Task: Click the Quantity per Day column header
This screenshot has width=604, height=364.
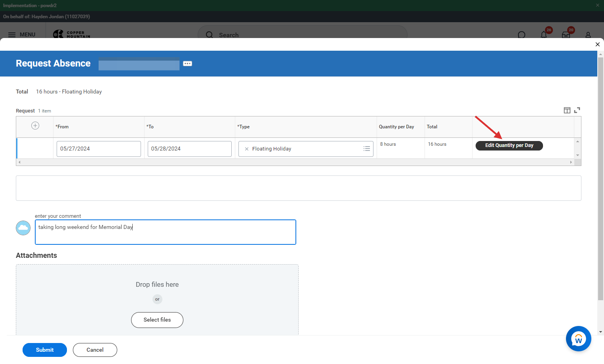Action: coord(401,127)
